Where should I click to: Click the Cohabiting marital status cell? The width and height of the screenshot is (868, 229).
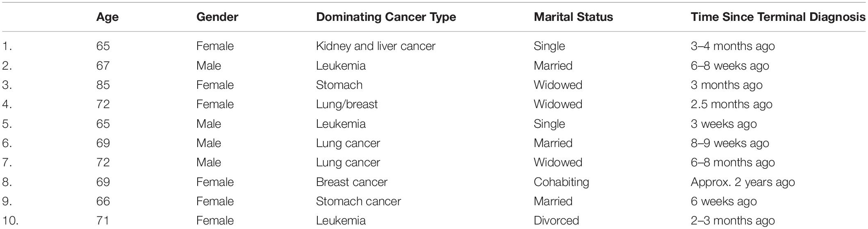pos(561,182)
